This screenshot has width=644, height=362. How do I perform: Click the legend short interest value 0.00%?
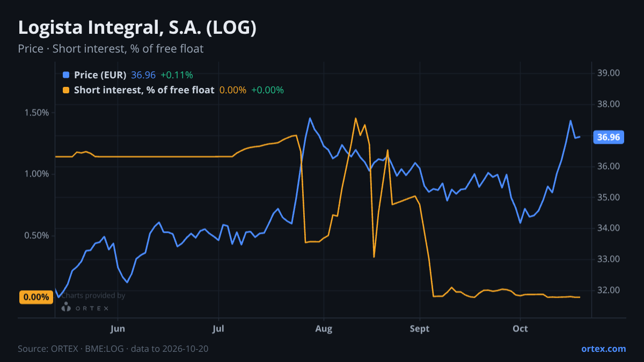tap(233, 90)
